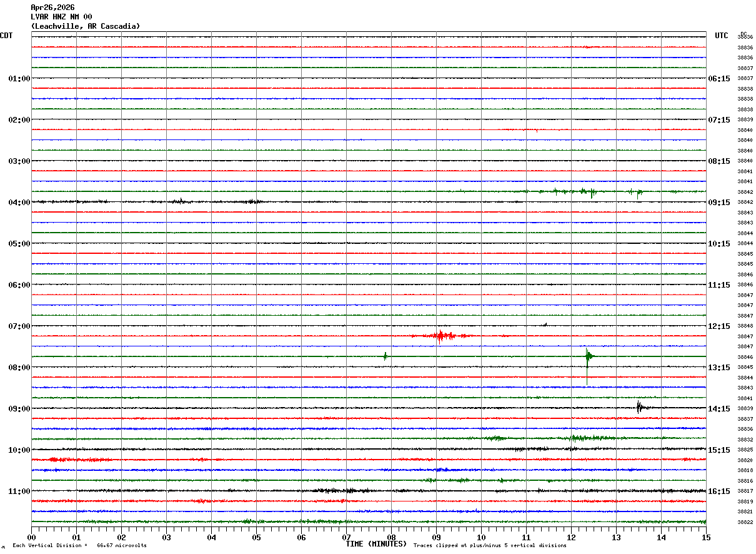Click the 06:15 UTC time label
The height and width of the screenshot is (554, 756).
coord(719,79)
